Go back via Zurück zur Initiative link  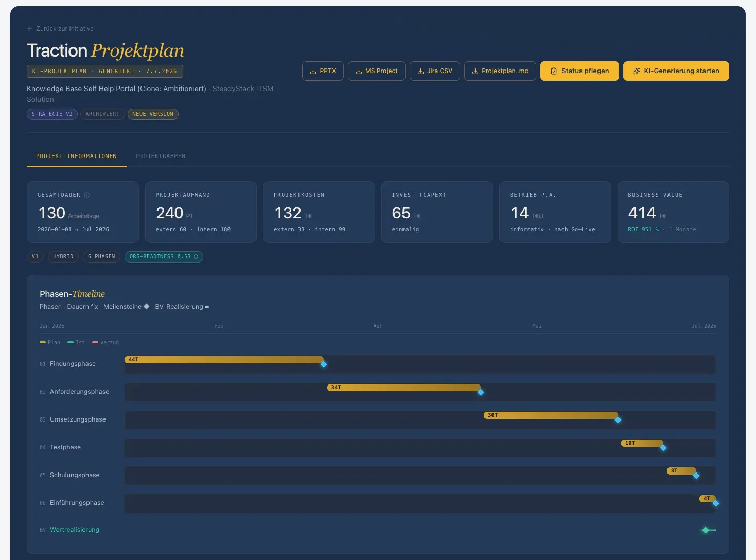pos(60,29)
